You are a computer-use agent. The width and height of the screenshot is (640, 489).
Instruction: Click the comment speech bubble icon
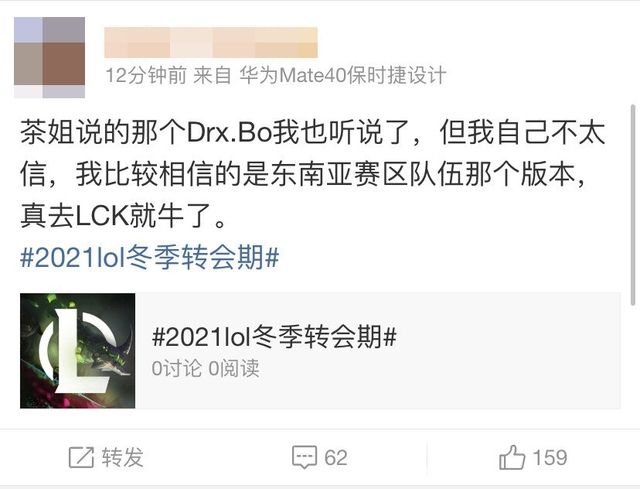(x=304, y=457)
